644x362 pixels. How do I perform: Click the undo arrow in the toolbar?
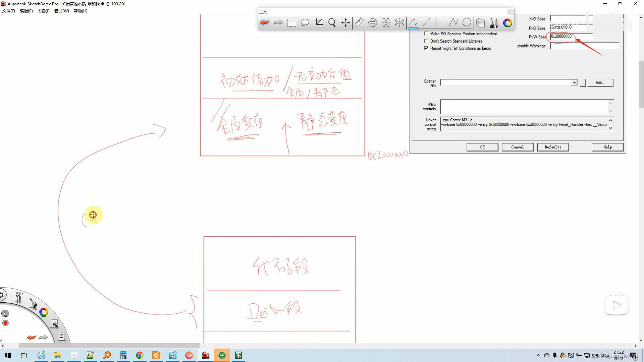coord(265,22)
